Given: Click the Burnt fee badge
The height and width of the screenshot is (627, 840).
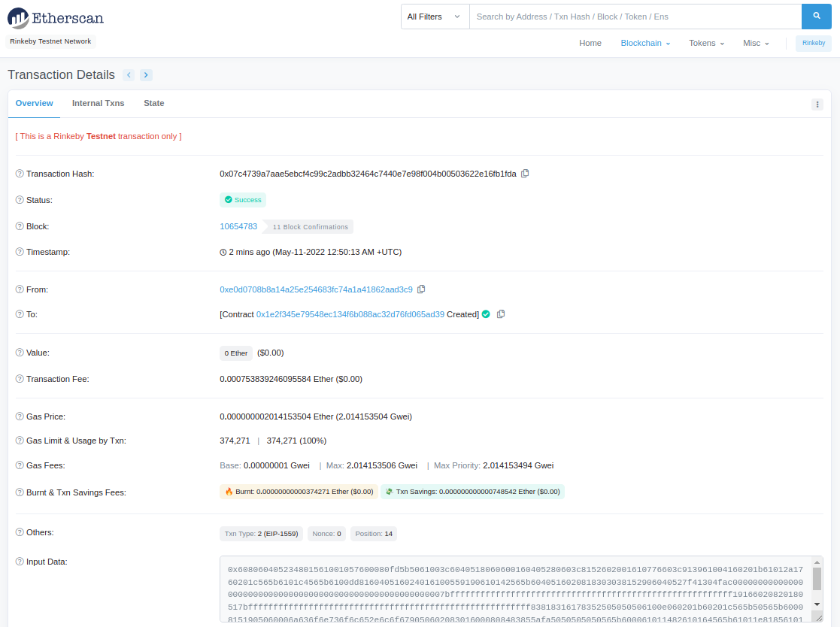Looking at the screenshot, I should click(x=299, y=492).
